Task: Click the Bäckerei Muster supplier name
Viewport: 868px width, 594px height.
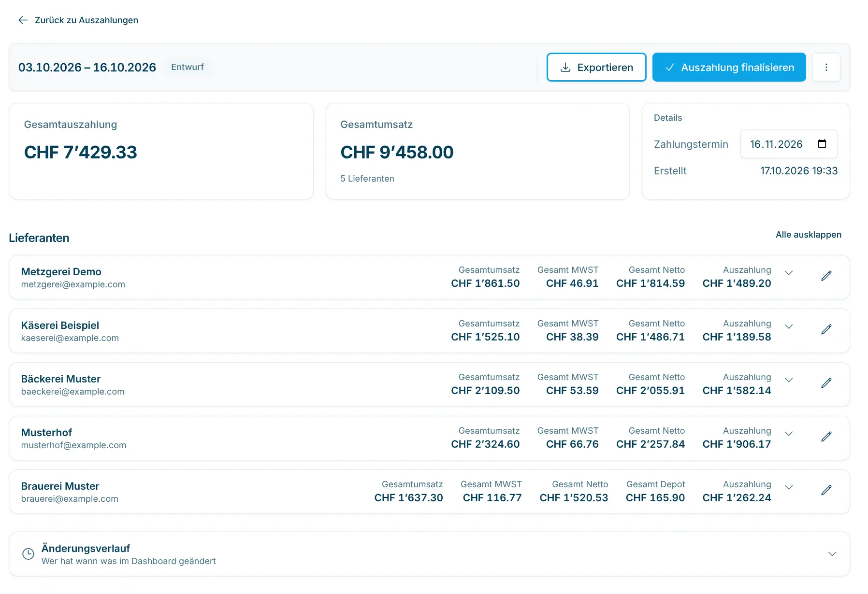Action: 60,379
